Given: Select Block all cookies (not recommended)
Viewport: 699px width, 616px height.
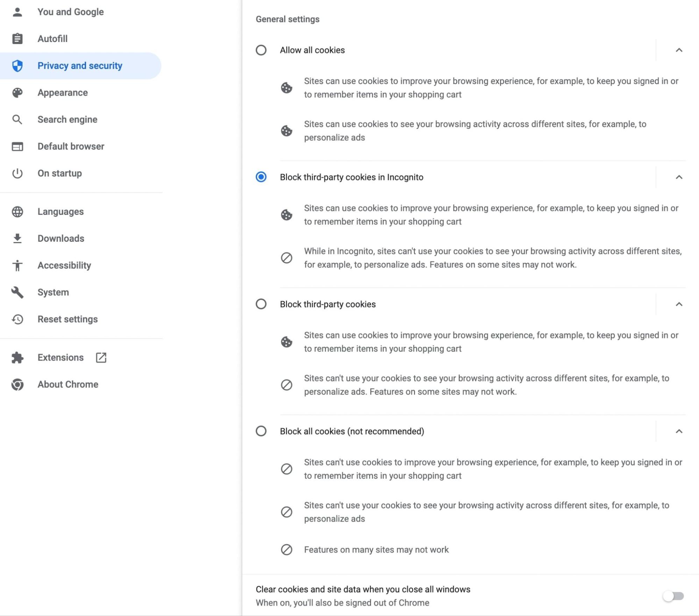Looking at the screenshot, I should point(261,431).
